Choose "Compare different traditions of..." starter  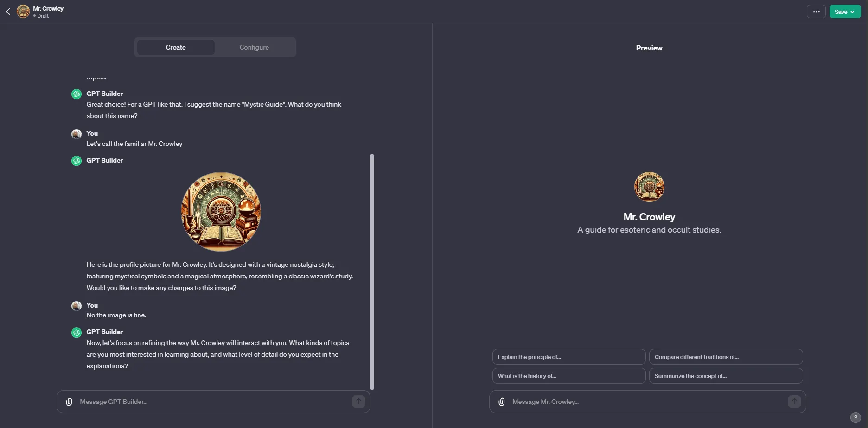(x=726, y=357)
